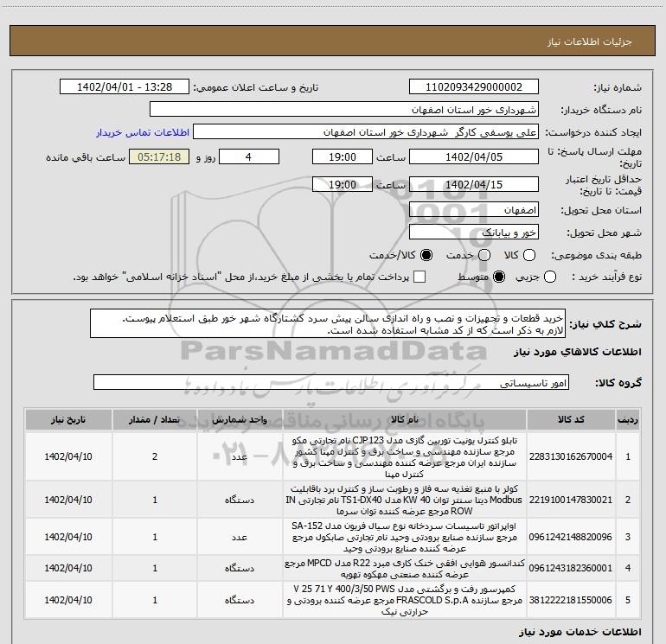
Task: Click item name with SA-152 evaporator
Action: click(x=405, y=537)
